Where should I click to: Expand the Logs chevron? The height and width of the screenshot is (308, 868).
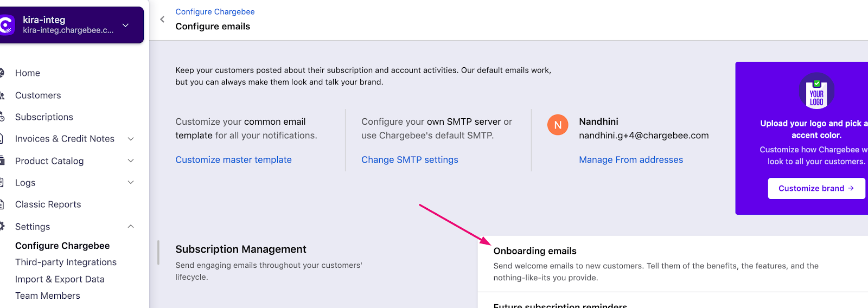point(131,183)
